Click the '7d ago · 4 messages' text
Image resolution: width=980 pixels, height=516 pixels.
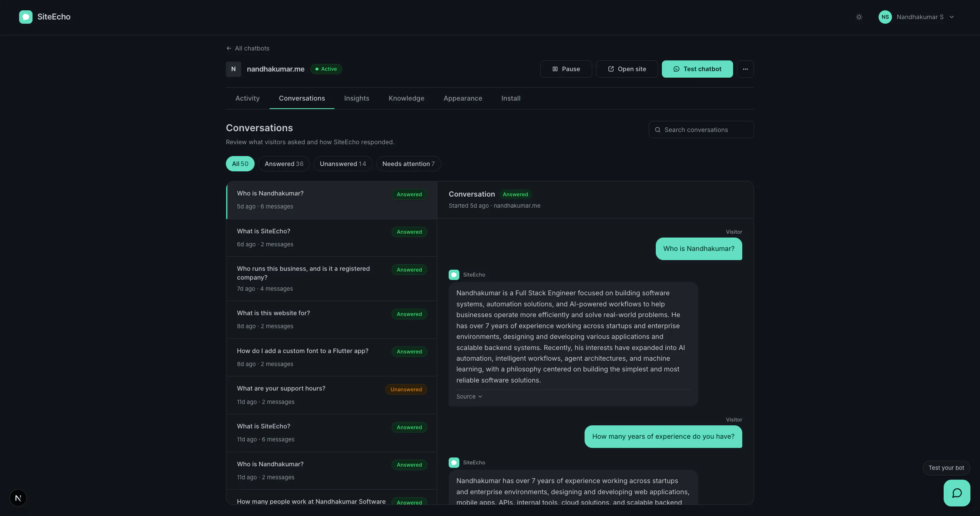click(265, 289)
